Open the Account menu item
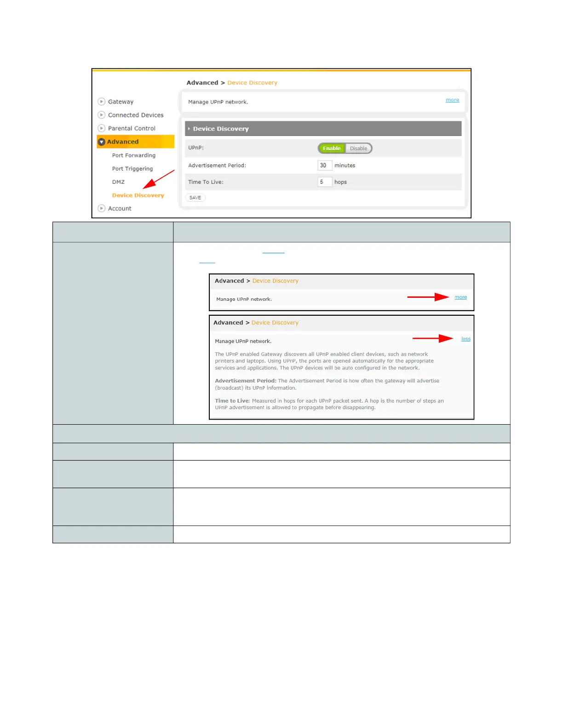563x728 pixels. coord(120,208)
